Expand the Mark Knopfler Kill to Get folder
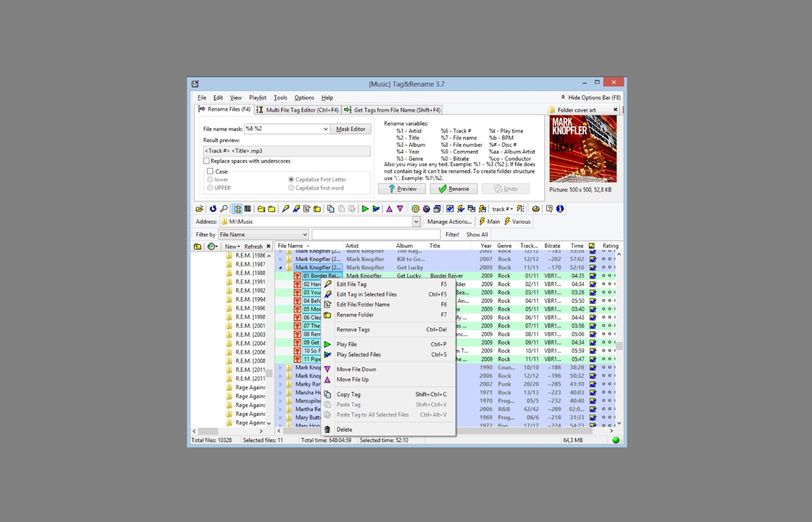 (281, 260)
